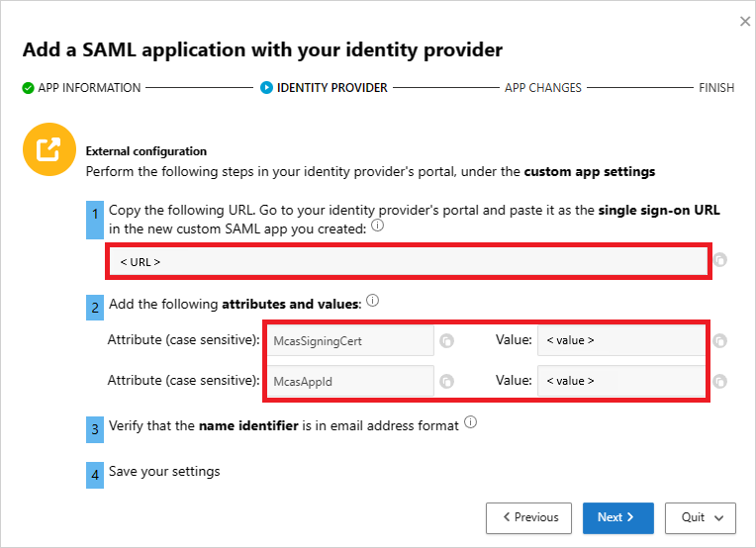The width and height of the screenshot is (756, 548).
Task: Open the Quit dropdown menu
Action: [702, 517]
